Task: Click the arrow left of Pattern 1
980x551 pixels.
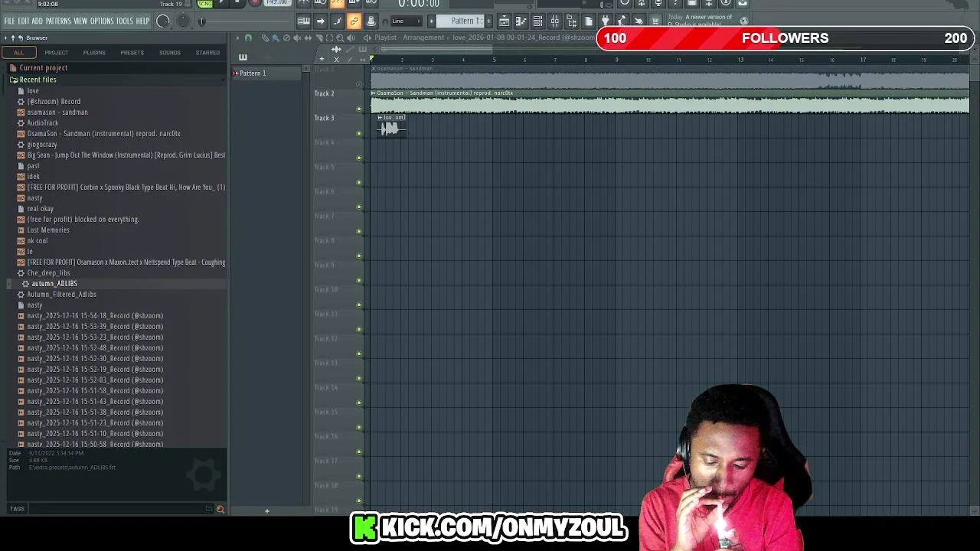Action: pyautogui.click(x=431, y=21)
